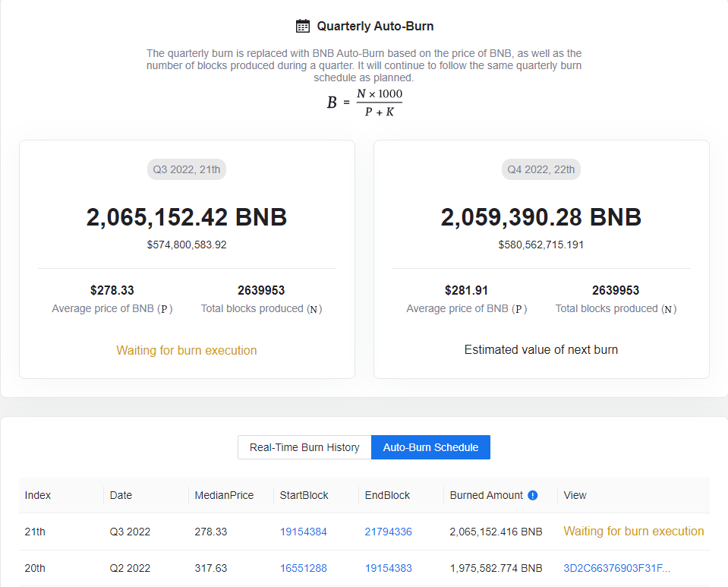Click Waiting for burn execution in Q3 card
This screenshot has height=587, width=728.
187,350
